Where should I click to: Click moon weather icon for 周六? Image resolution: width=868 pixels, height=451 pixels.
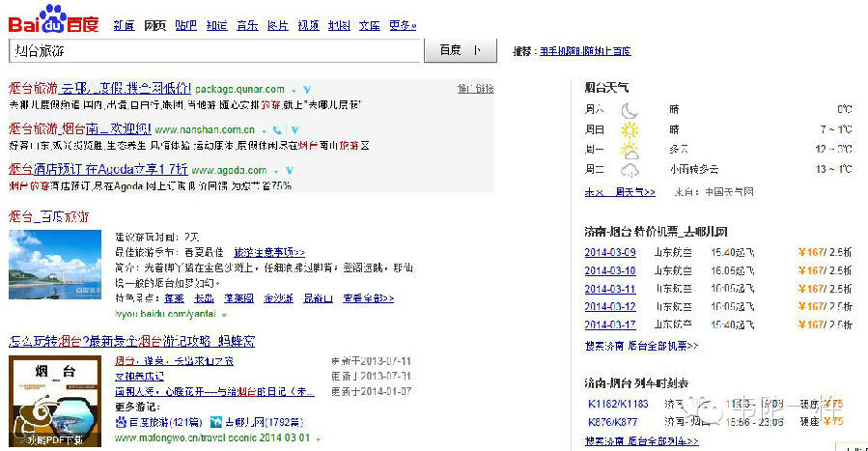[630, 110]
